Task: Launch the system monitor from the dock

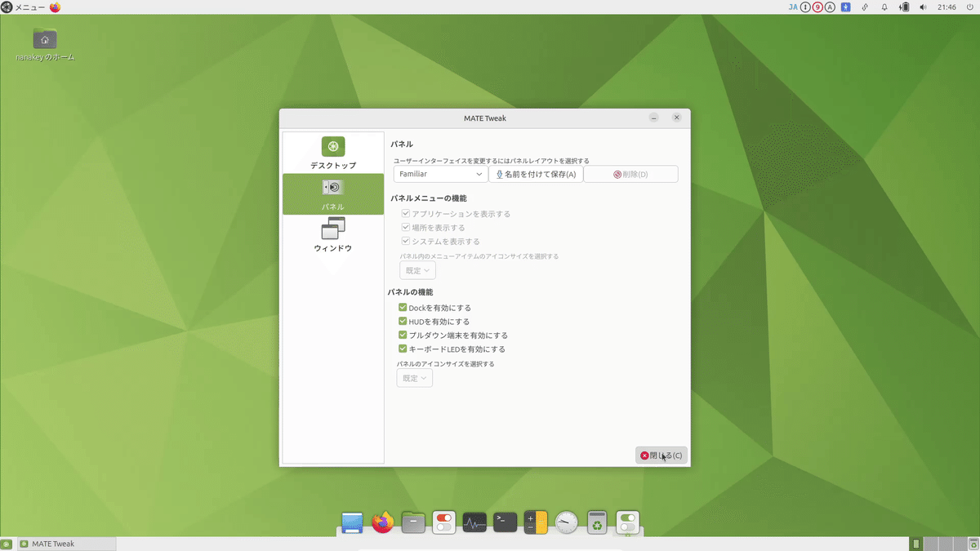Action: coord(474,522)
